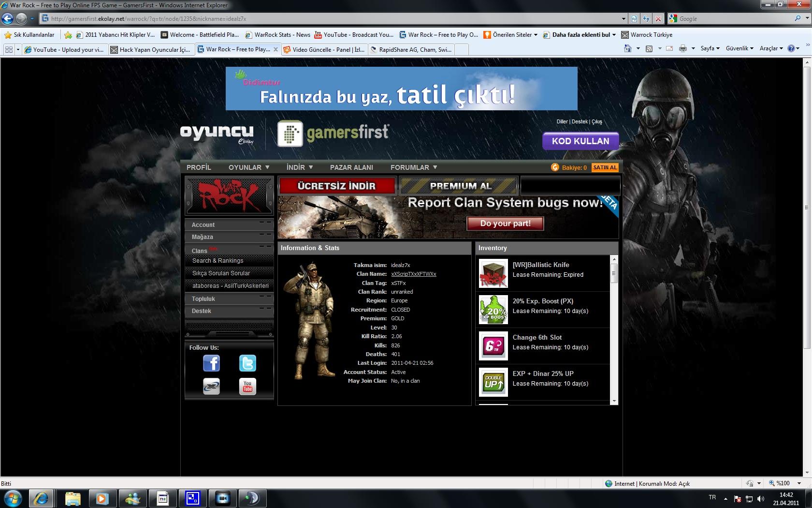This screenshot has height=508, width=812.
Task: Click the browser back arrow button
Action: point(8,19)
